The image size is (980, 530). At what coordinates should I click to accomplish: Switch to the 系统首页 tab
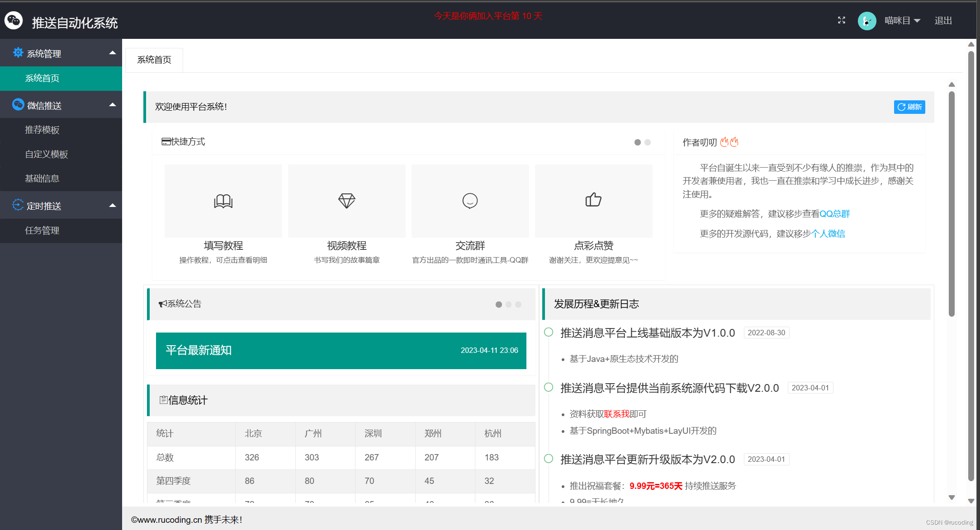pyautogui.click(x=154, y=60)
